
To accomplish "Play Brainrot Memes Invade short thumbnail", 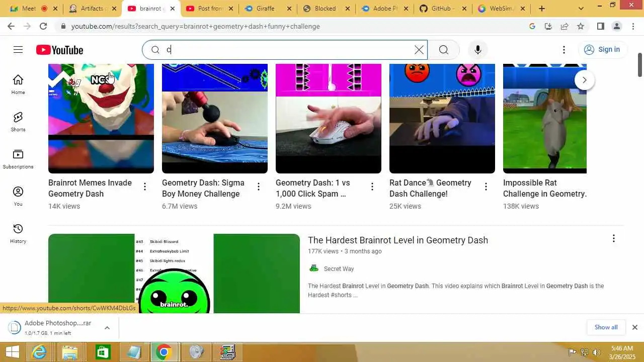I will pos(101,119).
